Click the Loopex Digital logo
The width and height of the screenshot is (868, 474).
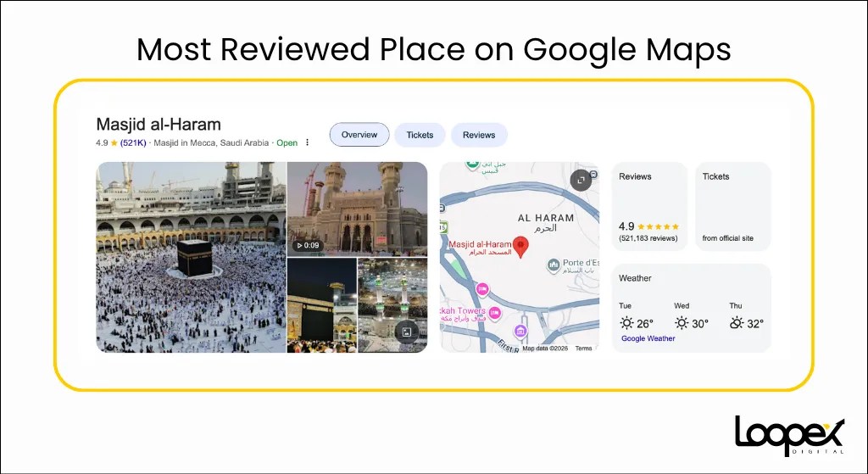[x=789, y=437]
